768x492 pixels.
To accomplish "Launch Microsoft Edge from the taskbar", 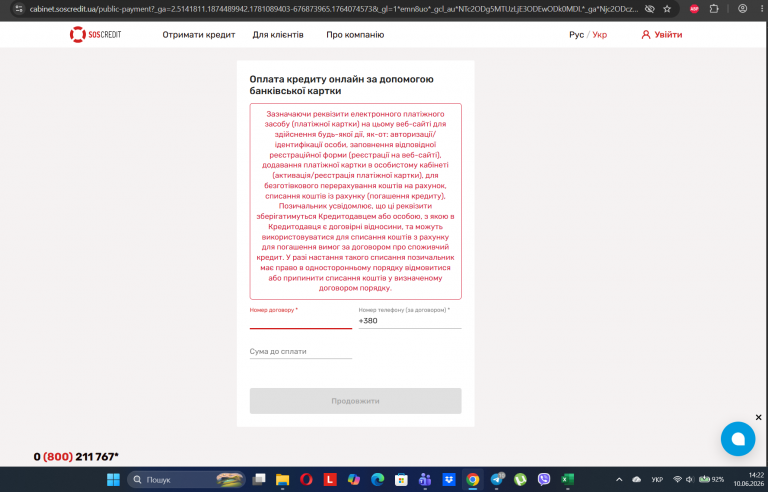I will (378, 479).
